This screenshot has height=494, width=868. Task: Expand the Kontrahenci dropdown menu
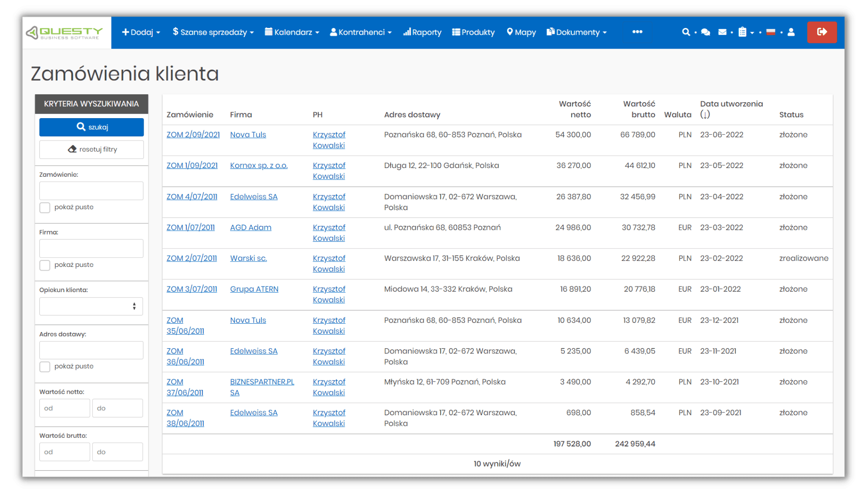(361, 32)
